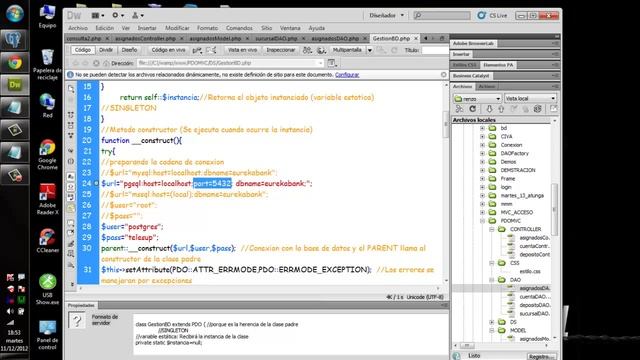Switch to Dividir view
Viewport: 640px width, 360px height.
point(106,50)
